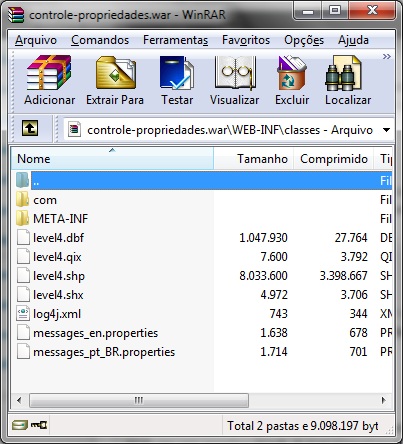Click the horizontal scrollbar right arrow
This screenshot has width=403, height=444.
coord(384,400)
